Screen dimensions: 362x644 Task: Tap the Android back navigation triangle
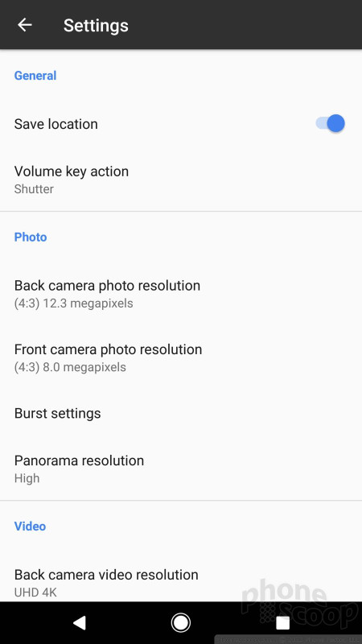click(79, 622)
